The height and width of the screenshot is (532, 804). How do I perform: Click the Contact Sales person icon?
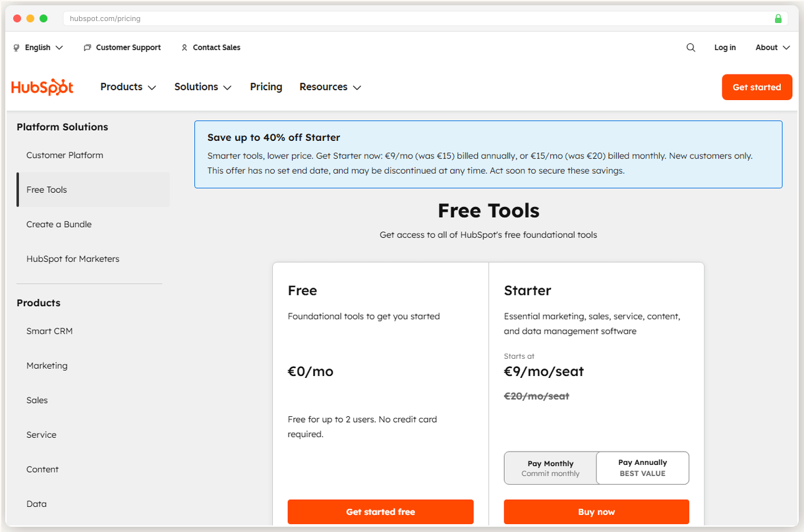[185, 47]
